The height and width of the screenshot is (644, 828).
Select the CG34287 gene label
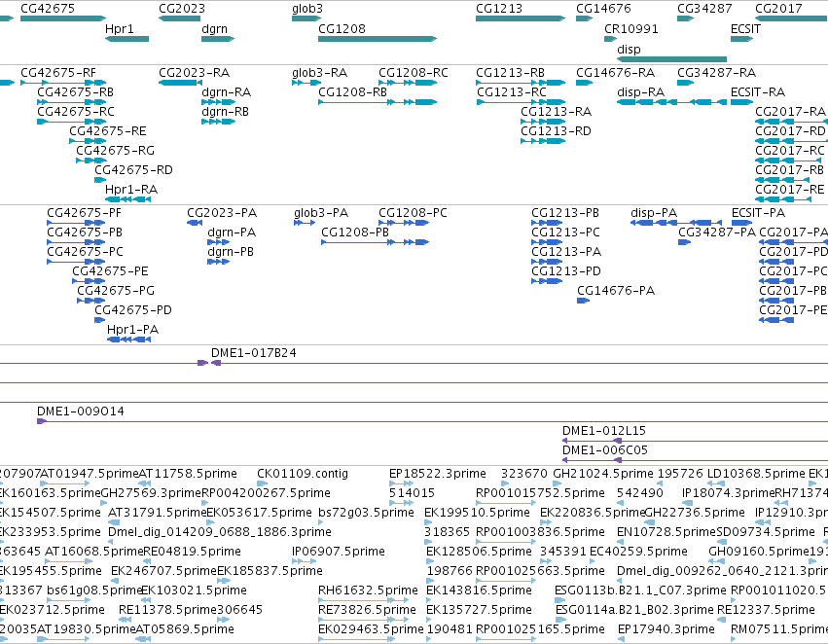[x=704, y=9]
